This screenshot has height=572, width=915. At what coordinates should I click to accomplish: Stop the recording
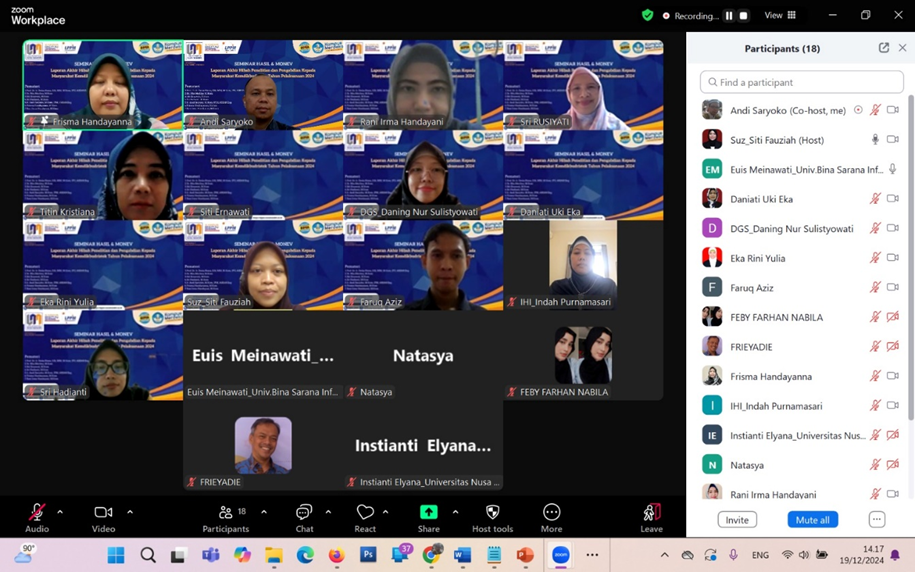743,16
